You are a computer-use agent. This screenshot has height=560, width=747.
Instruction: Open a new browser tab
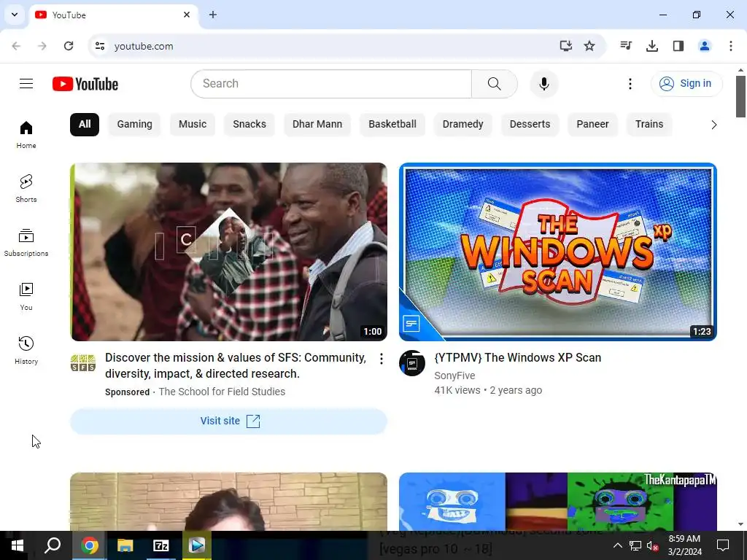point(213,15)
